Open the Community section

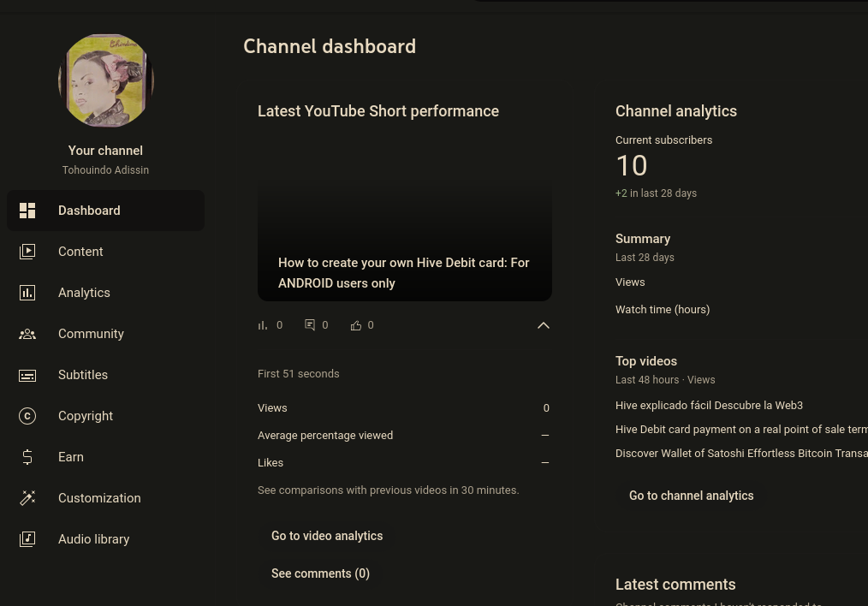coord(106,334)
